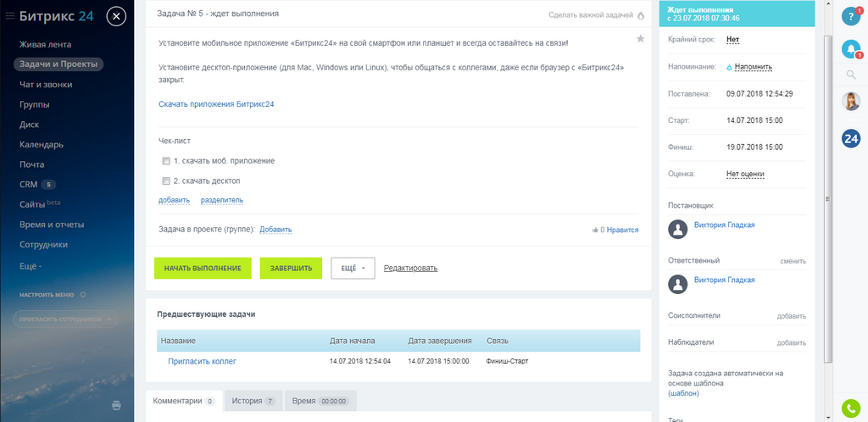Check the скачать десктоп checkbox
This screenshot has width=868, height=422.
pos(165,180)
